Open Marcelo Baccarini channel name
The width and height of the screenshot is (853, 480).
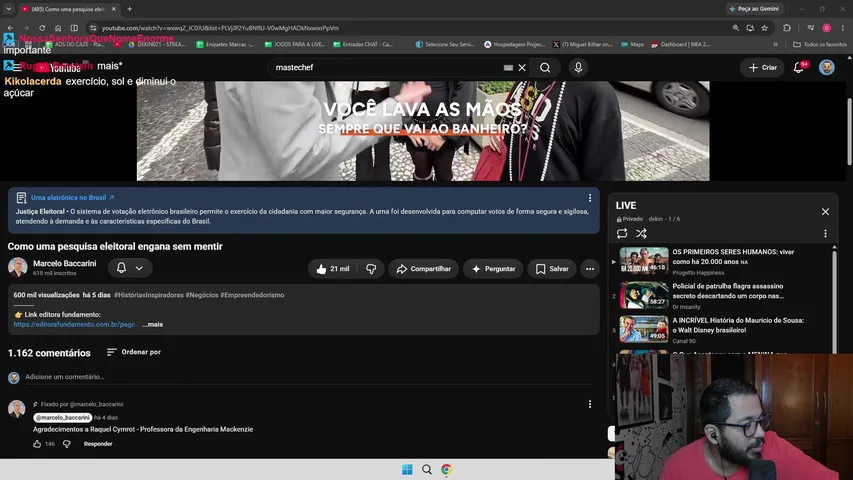[64, 263]
